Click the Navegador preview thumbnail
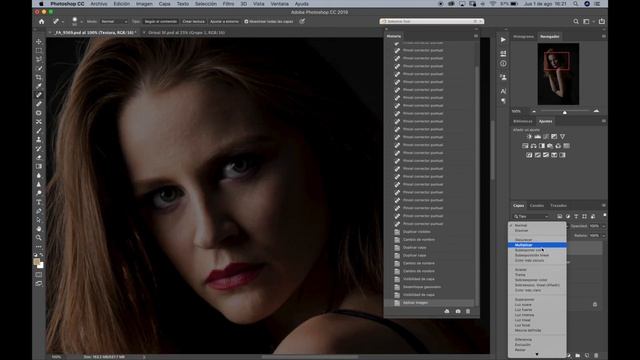This screenshot has height=360, width=640. [558, 74]
